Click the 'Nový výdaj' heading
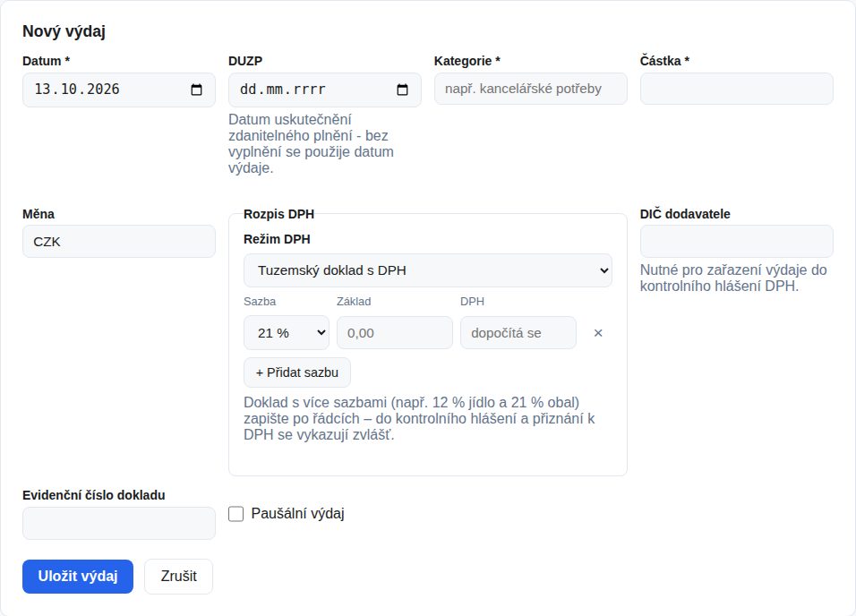 coord(64,31)
